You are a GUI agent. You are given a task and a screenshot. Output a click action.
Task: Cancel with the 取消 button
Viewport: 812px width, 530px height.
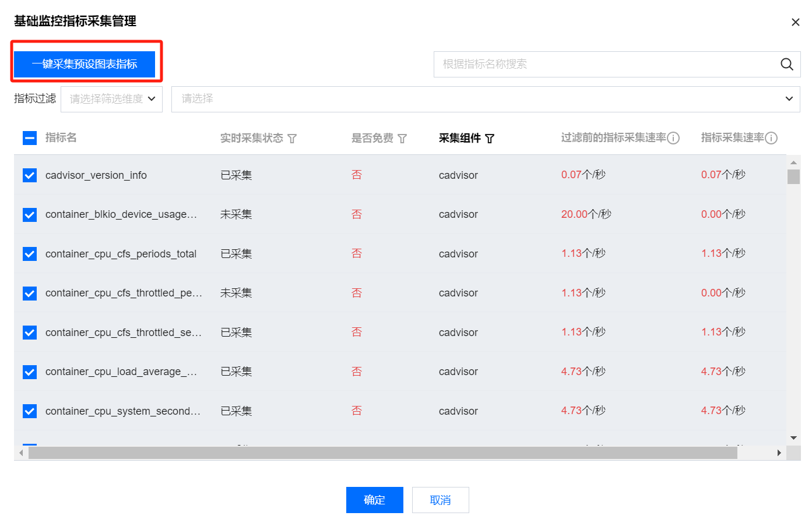(x=440, y=500)
